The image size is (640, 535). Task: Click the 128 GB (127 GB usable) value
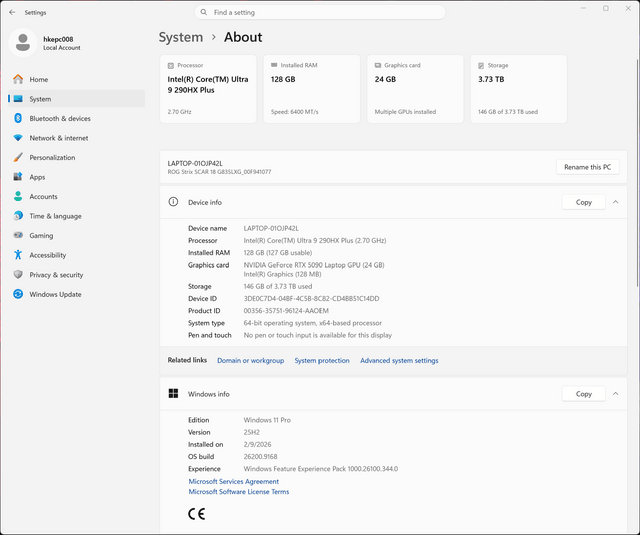278,253
